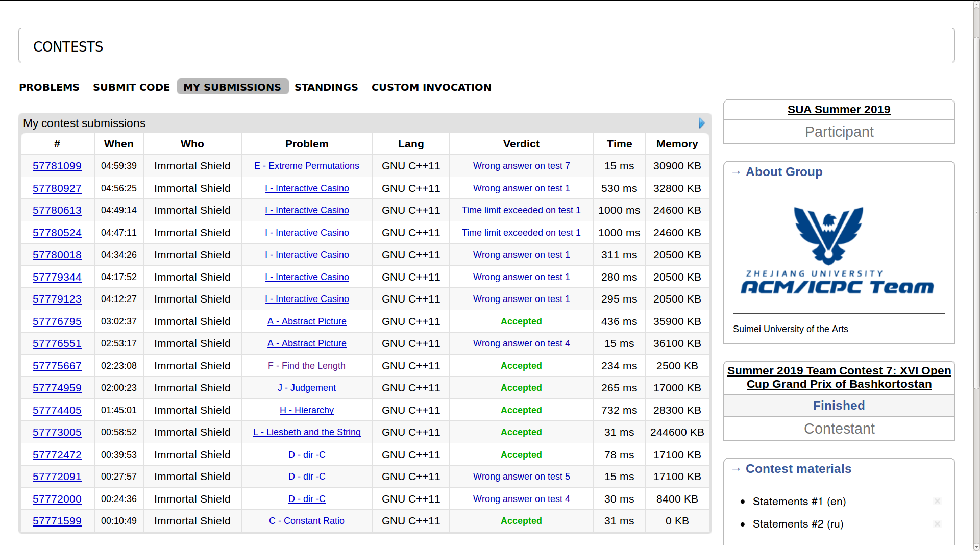
Task: Click the blue arrow in the submissions header
Action: pyautogui.click(x=702, y=123)
